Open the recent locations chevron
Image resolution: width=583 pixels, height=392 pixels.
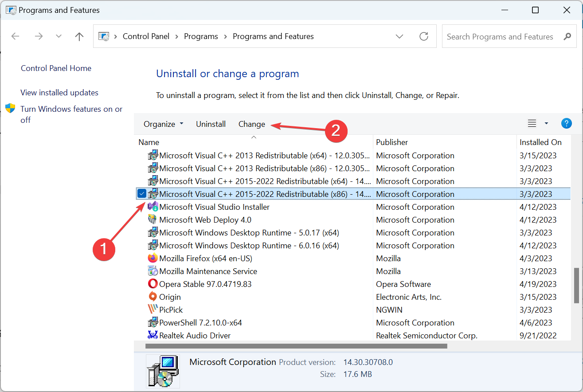coord(59,36)
